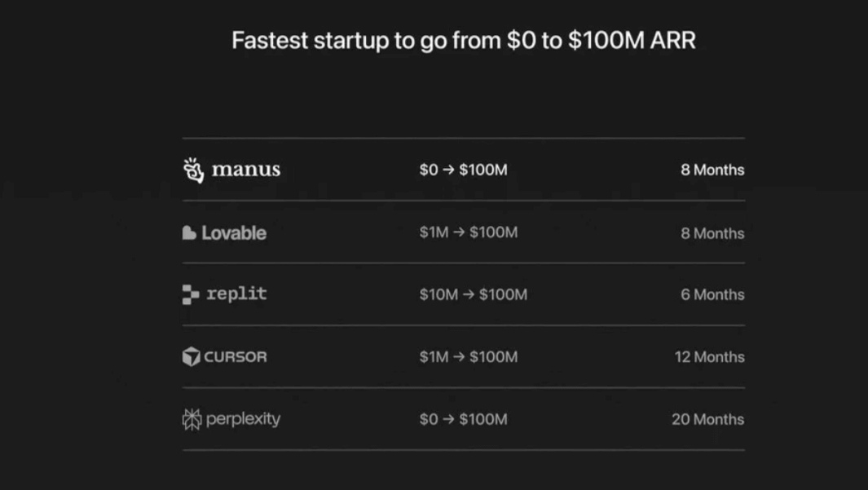
Task: Click the Lovable heart logo icon
Action: tap(189, 233)
